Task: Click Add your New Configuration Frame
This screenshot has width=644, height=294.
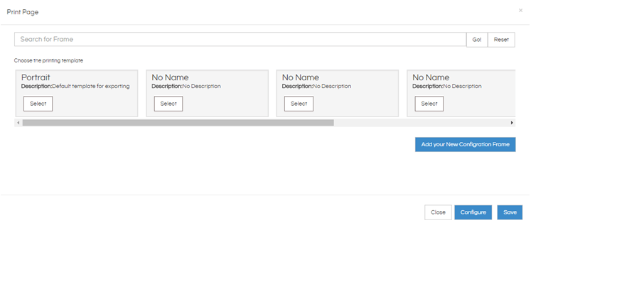Action: coord(466,144)
